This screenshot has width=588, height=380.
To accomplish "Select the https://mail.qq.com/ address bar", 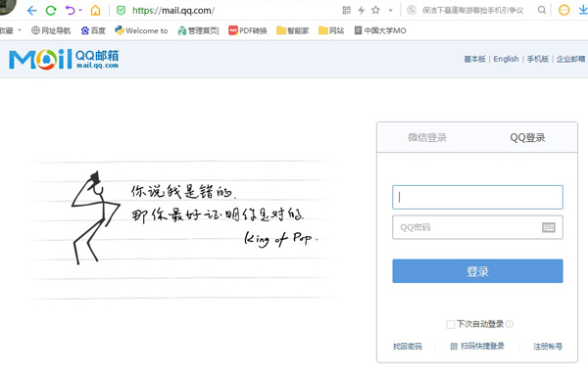I will 173,11.
